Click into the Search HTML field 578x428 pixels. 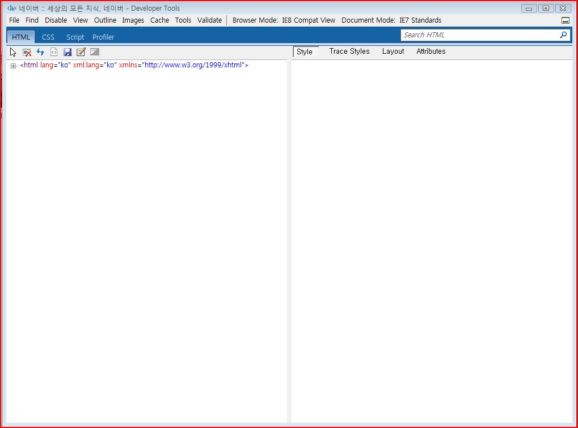click(x=480, y=35)
